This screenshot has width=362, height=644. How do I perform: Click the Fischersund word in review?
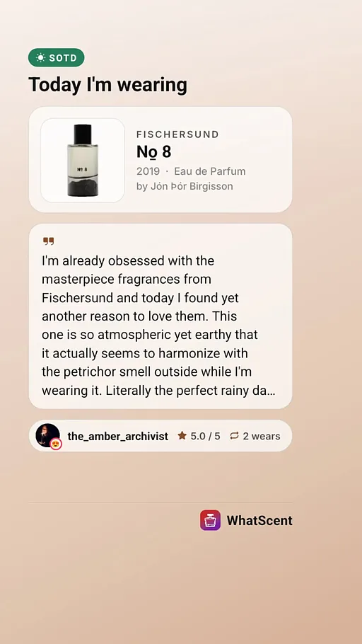78,298
